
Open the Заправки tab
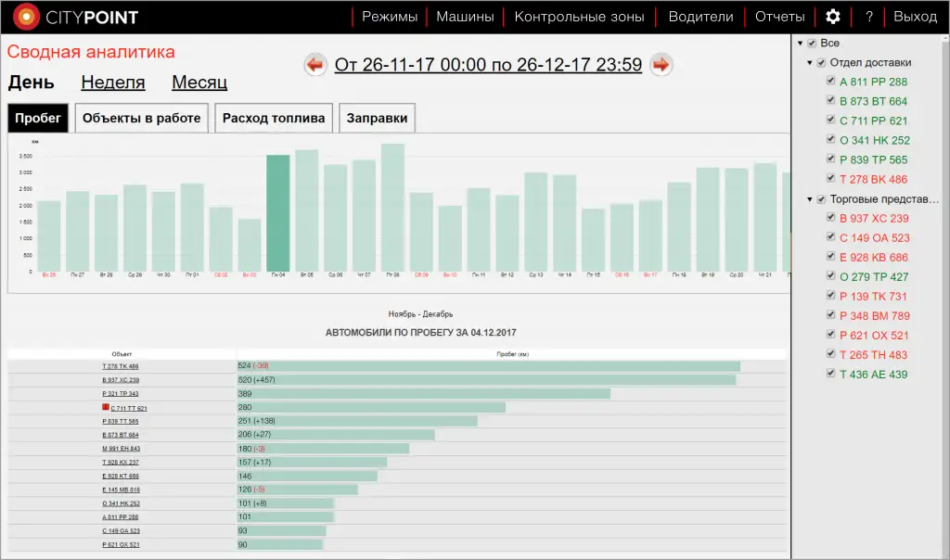pos(377,119)
